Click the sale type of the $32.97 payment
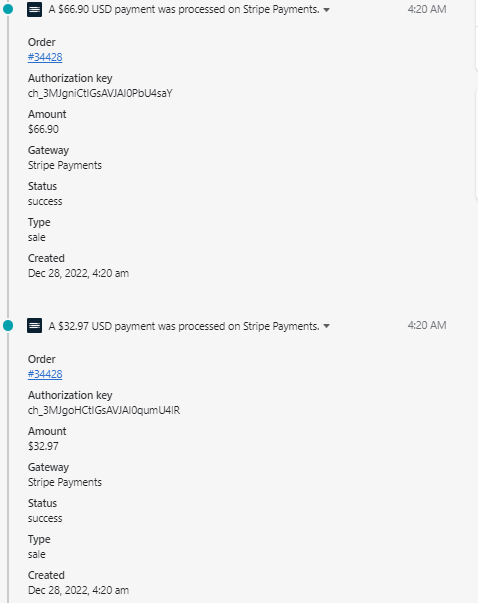 (37, 555)
